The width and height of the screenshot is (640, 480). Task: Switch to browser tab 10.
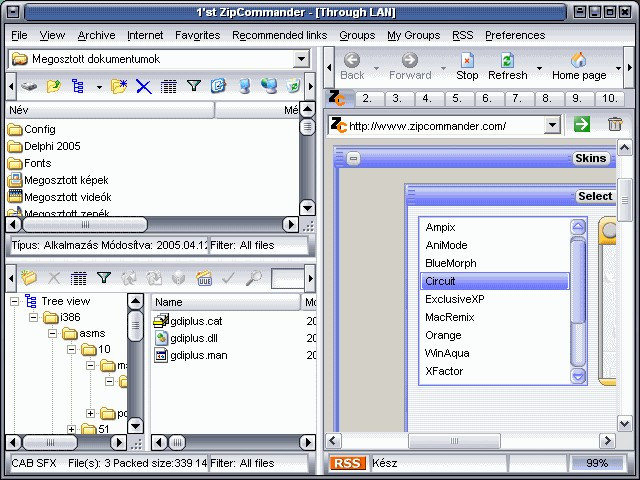click(x=609, y=98)
